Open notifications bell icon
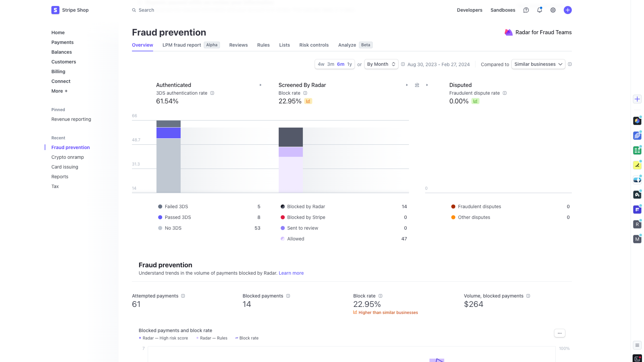 tap(540, 10)
